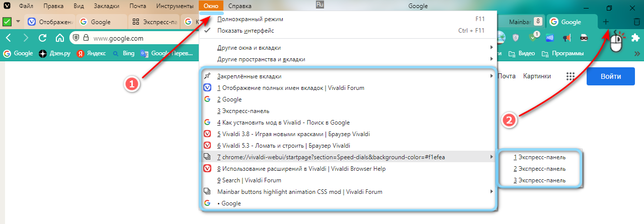This screenshot has height=224, width=644.
Task: Select 3 Экспресс-панель in main menu list
Action: click(348, 111)
